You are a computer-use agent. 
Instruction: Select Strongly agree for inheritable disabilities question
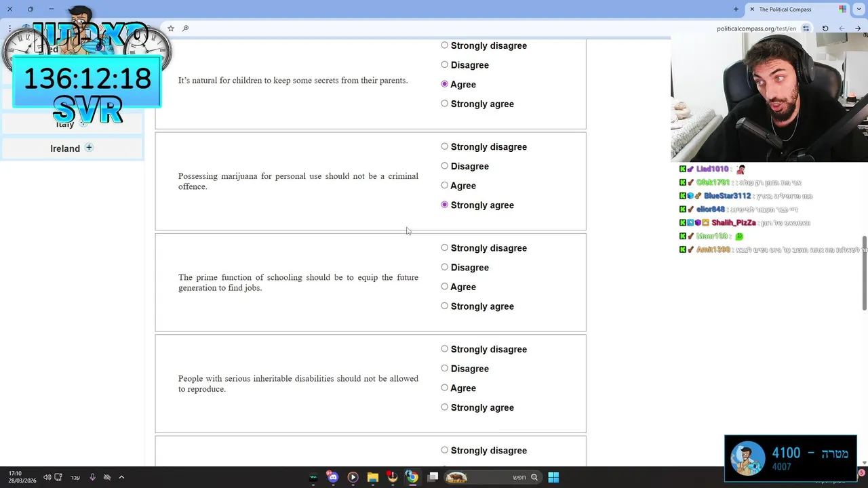coord(444,407)
